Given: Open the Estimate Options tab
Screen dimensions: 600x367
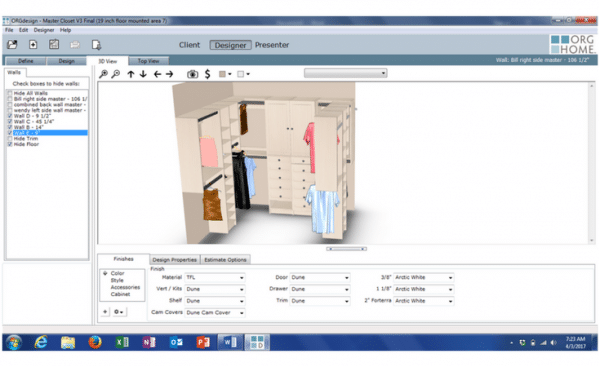Looking at the screenshot, I should pos(225,260).
